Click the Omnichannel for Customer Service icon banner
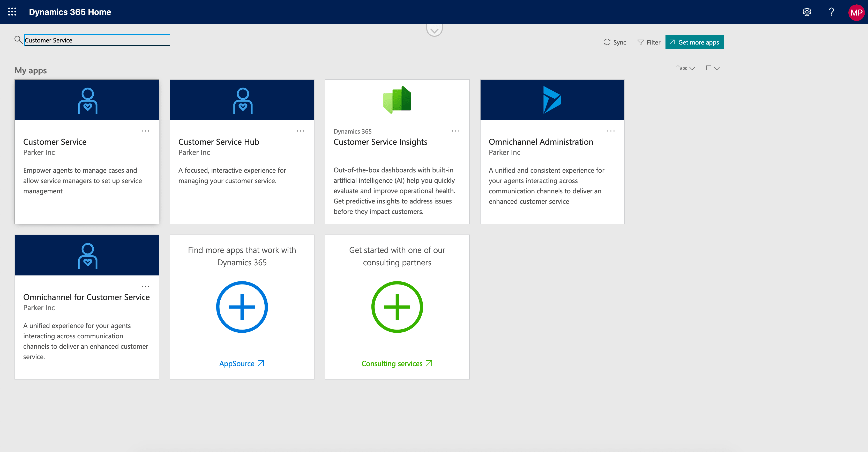The height and width of the screenshot is (452, 868). coord(87,255)
